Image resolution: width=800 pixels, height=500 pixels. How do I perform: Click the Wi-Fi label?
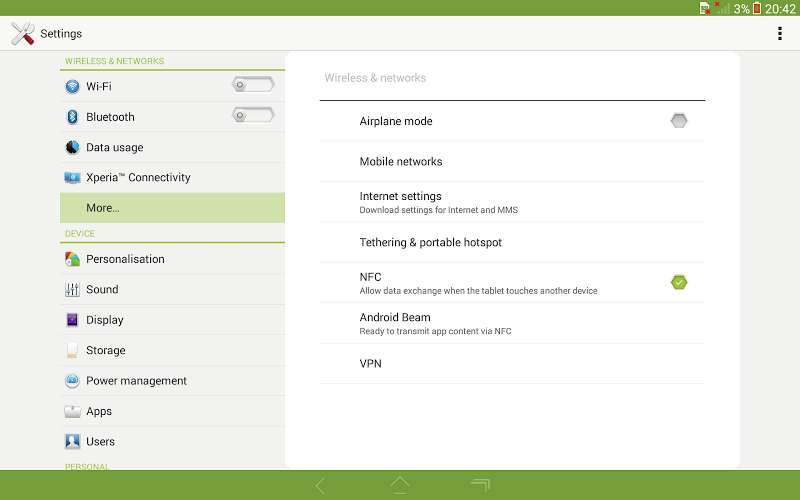click(99, 87)
